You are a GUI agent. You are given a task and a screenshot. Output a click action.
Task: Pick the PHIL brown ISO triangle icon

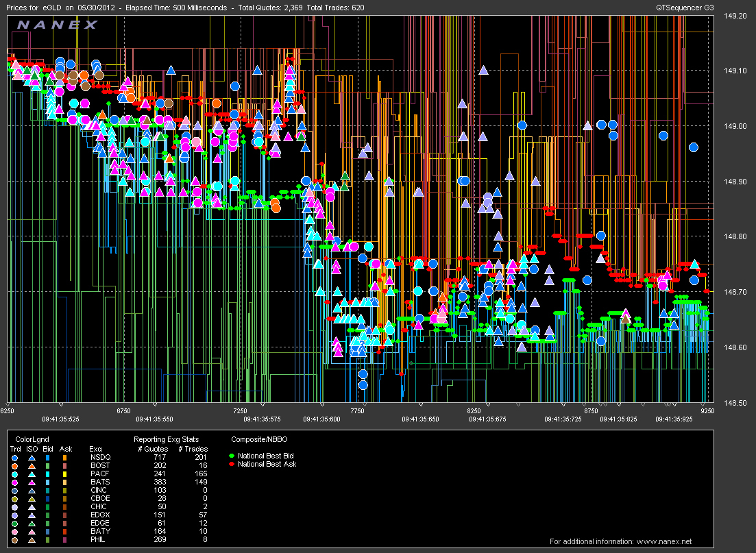pyautogui.click(x=32, y=539)
